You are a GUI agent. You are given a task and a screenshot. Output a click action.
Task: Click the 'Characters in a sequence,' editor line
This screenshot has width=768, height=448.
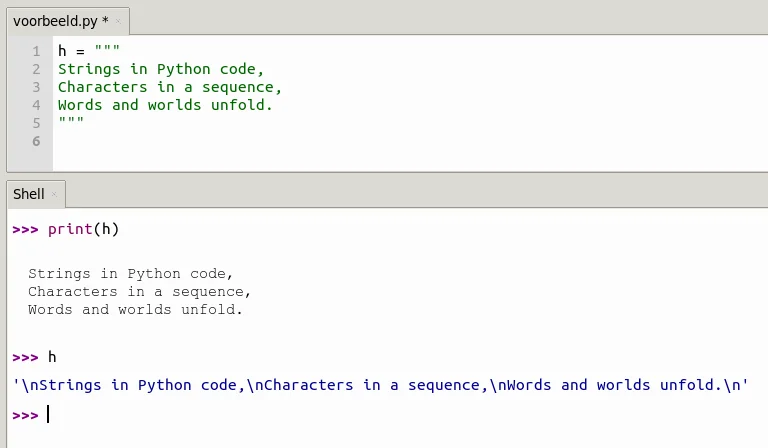[x=169, y=87]
